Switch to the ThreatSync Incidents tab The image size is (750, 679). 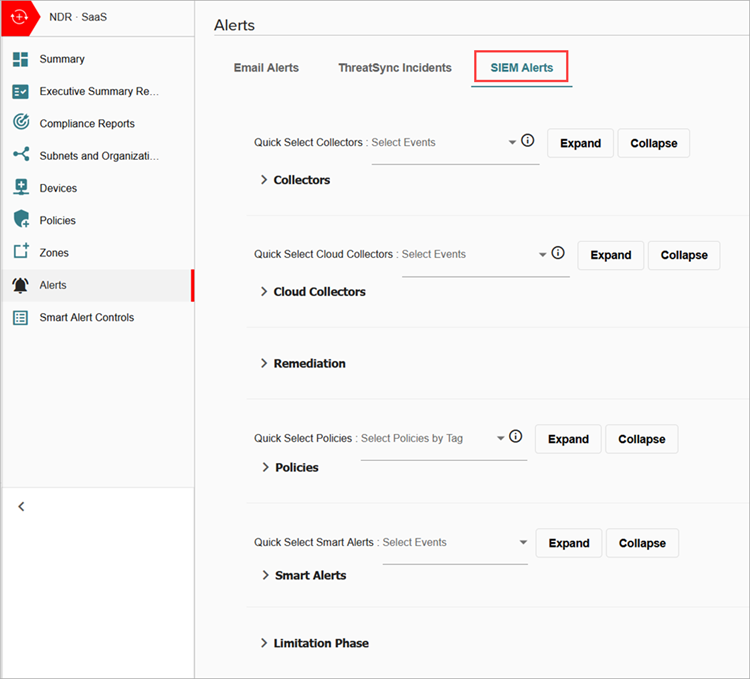[x=395, y=68]
